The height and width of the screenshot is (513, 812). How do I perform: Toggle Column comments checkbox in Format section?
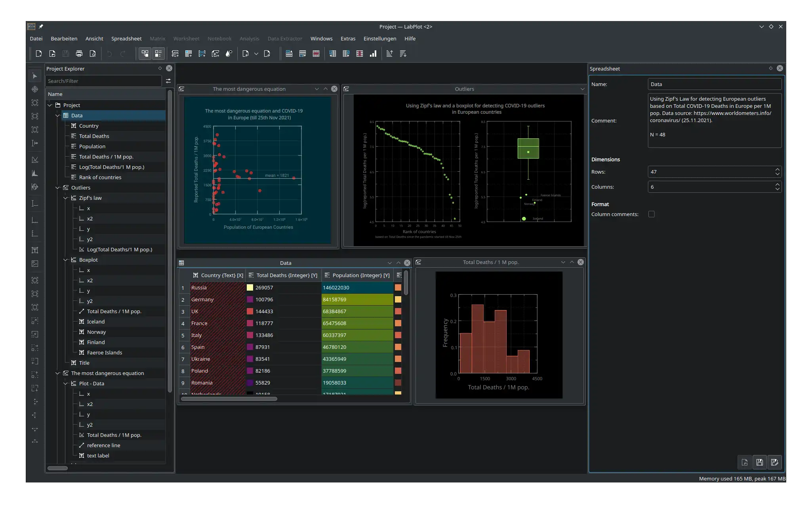pos(651,214)
